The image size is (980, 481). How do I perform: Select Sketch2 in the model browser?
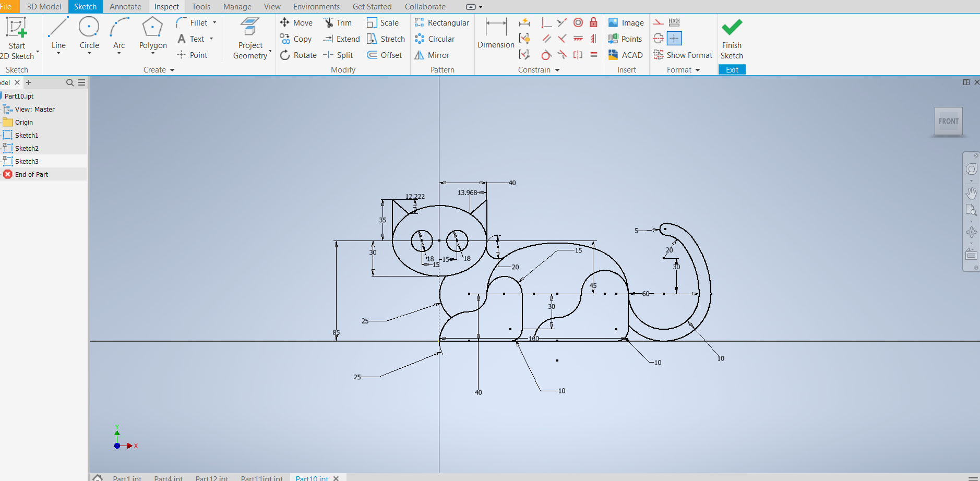(x=27, y=149)
